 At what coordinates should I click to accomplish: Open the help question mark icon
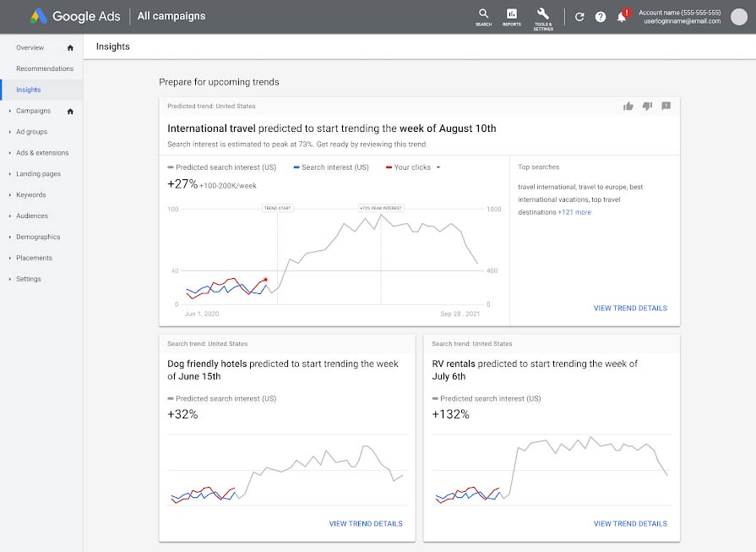601,17
